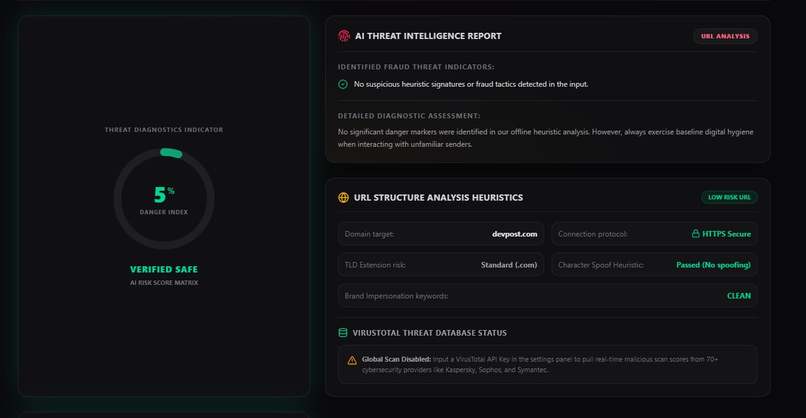This screenshot has width=806, height=418.
Task: Click the padlock icon beside HTTPS Secure
Action: tap(695, 233)
